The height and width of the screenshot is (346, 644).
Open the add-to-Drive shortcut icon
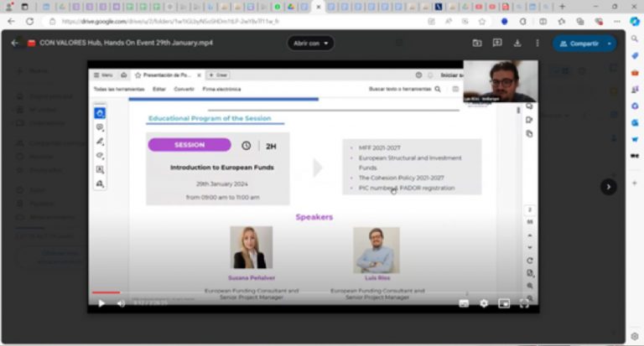[477, 43]
